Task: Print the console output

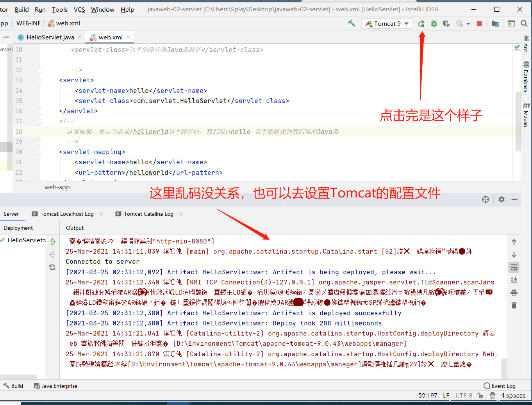Action: pos(514,293)
